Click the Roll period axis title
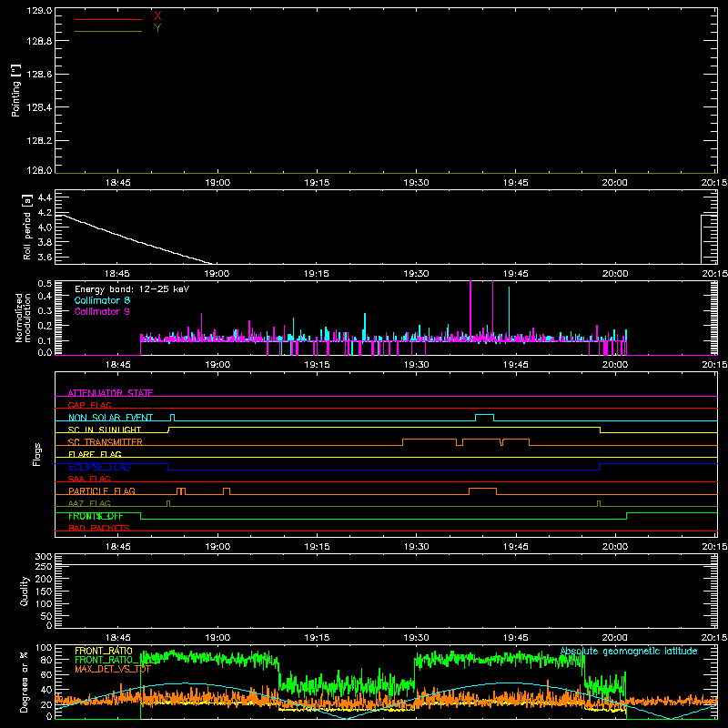The image size is (728, 728). [x=27, y=227]
